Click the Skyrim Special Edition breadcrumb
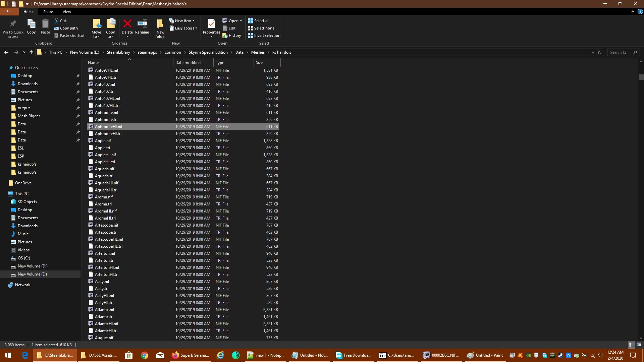The width and height of the screenshot is (644, 362). click(x=208, y=52)
